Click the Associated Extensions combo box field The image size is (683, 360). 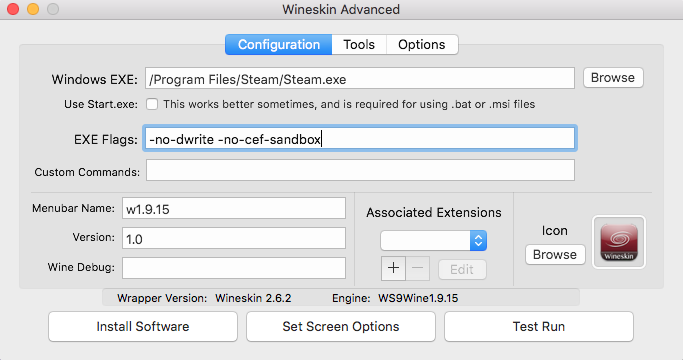click(x=425, y=241)
